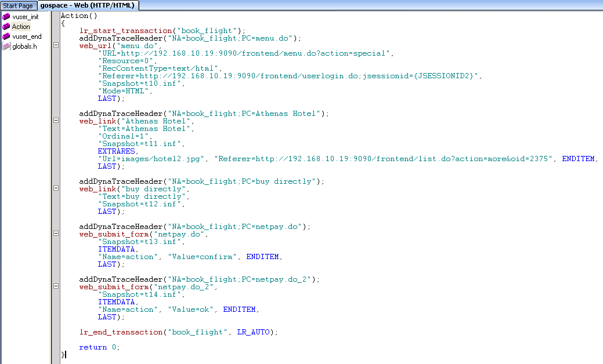The width and height of the screenshot is (603, 364).
Task: Collapse the web_submit_form netpay.do_2 block
Action: 56,286
